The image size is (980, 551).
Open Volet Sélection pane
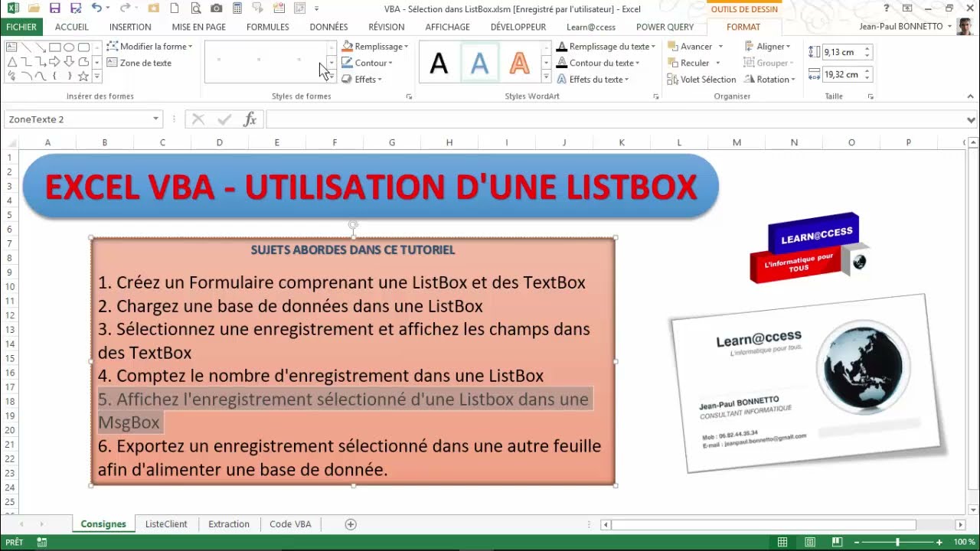point(701,80)
